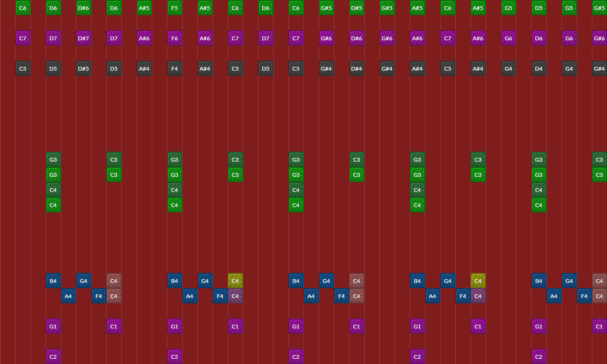
Task: Select the first C6 note in the top row
Action: (x=22, y=8)
